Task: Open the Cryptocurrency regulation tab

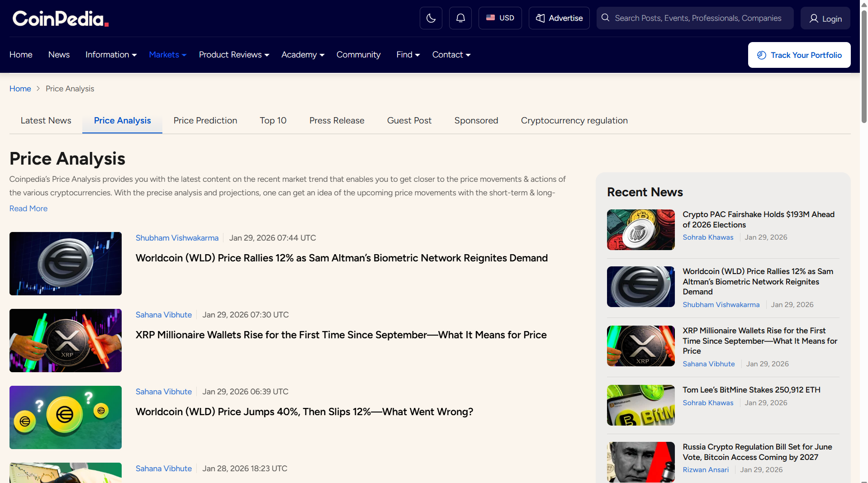Action: (x=574, y=121)
